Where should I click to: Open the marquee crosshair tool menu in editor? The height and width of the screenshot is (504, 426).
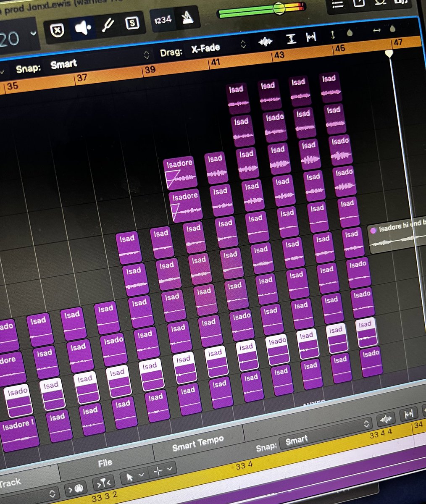(x=162, y=470)
